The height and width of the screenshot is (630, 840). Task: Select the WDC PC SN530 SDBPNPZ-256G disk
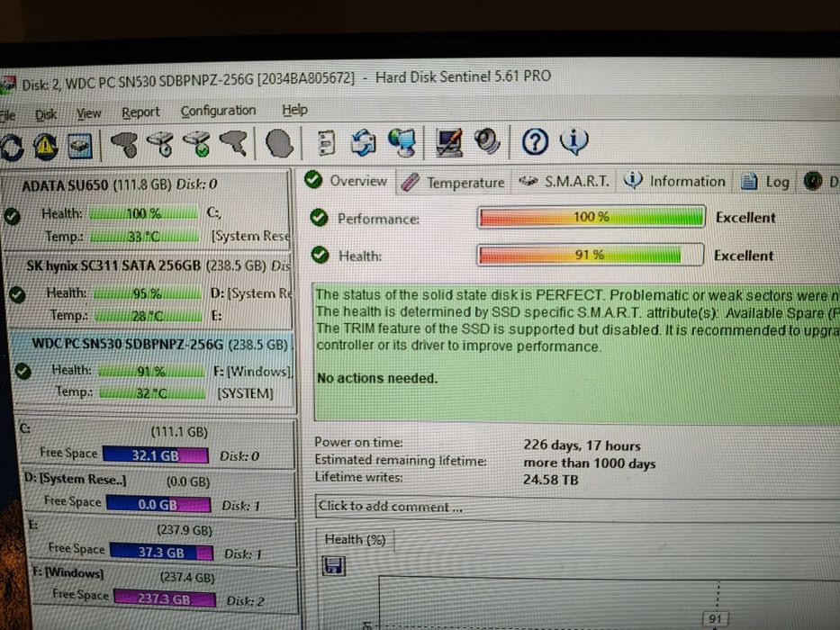click(153, 369)
